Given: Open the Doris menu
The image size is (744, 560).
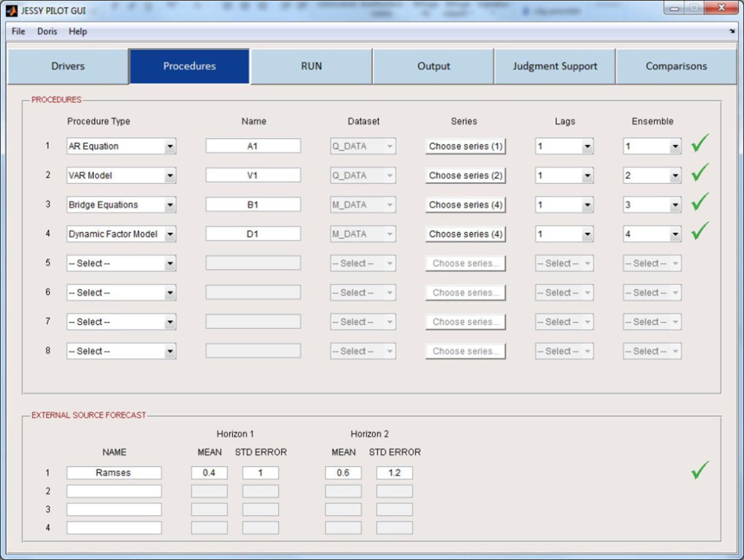Looking at the screenshot, I should tap(47, 31).
